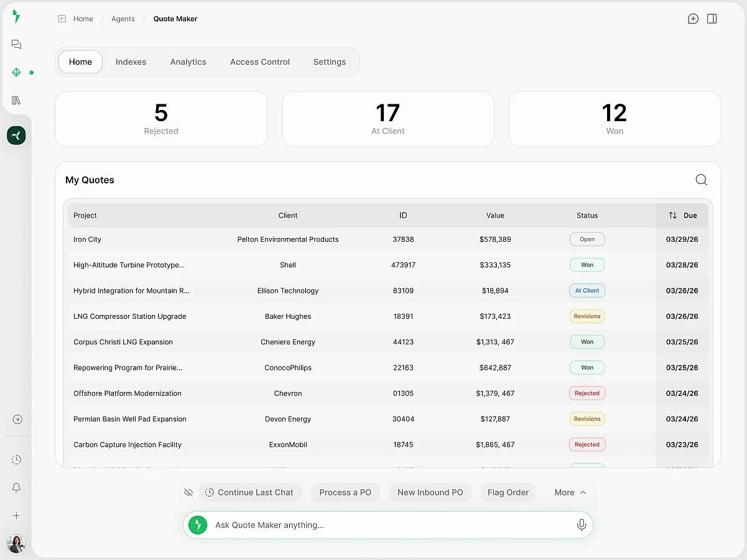Open the Access Control tab

pyautogui.click(x=260, y=62)
